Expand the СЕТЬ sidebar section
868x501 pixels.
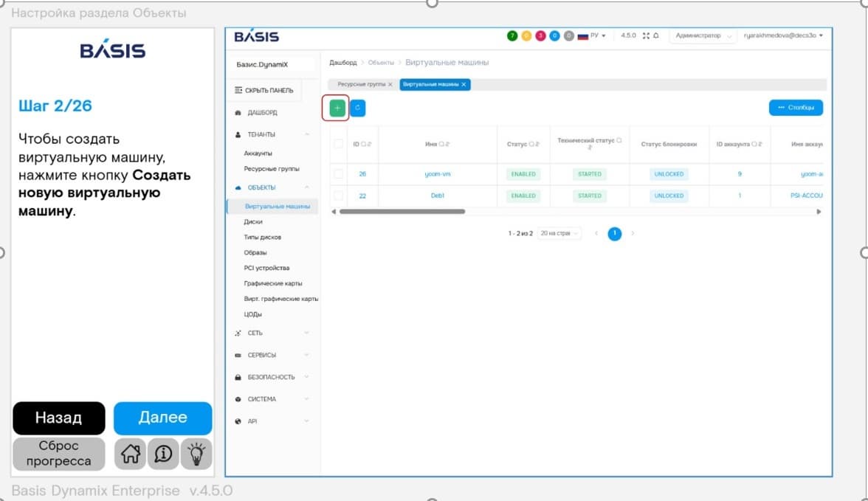pos(272,334)
